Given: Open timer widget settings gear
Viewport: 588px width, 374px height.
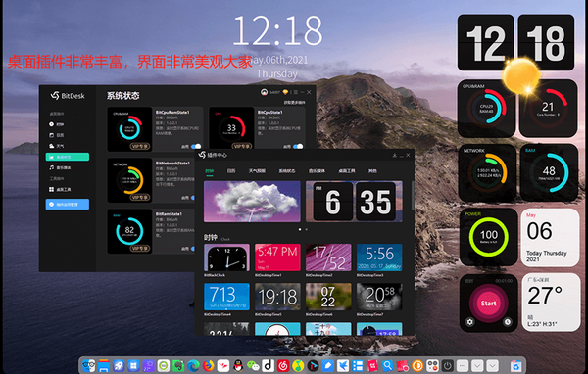Looking at the screenshot, I should point(469,321).
